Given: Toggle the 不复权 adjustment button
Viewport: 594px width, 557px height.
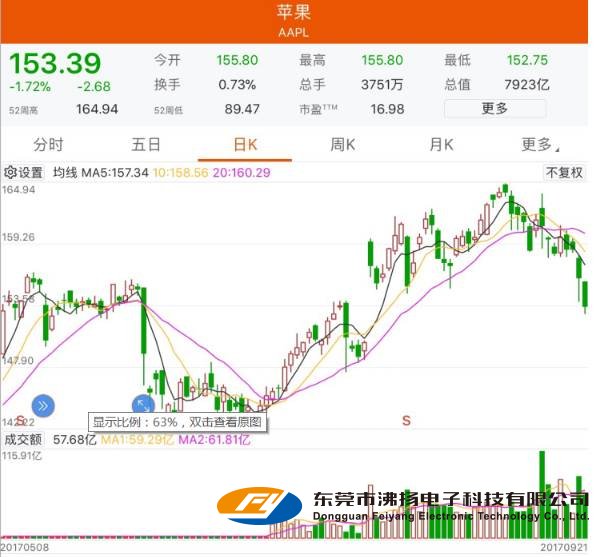Looking at the screenshot, I should (x=564, y=173).
